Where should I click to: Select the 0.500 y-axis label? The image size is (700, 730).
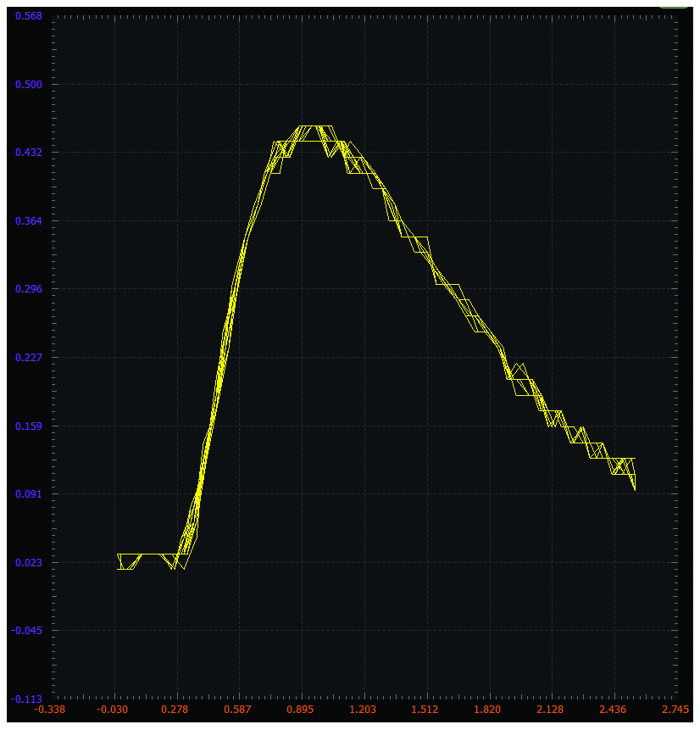(x=29, y=85)
